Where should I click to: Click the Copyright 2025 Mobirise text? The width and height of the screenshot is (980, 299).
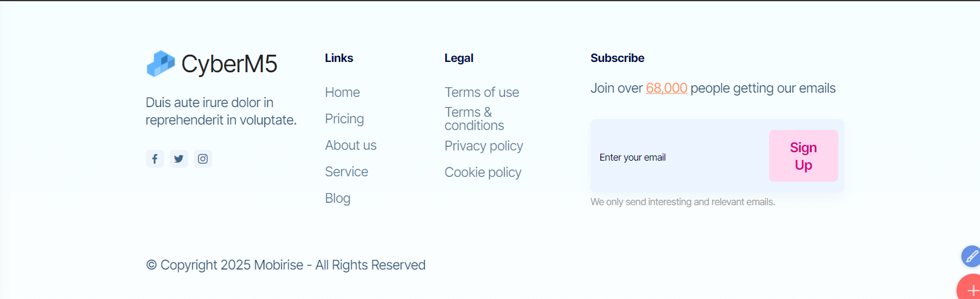coord(286,265)
